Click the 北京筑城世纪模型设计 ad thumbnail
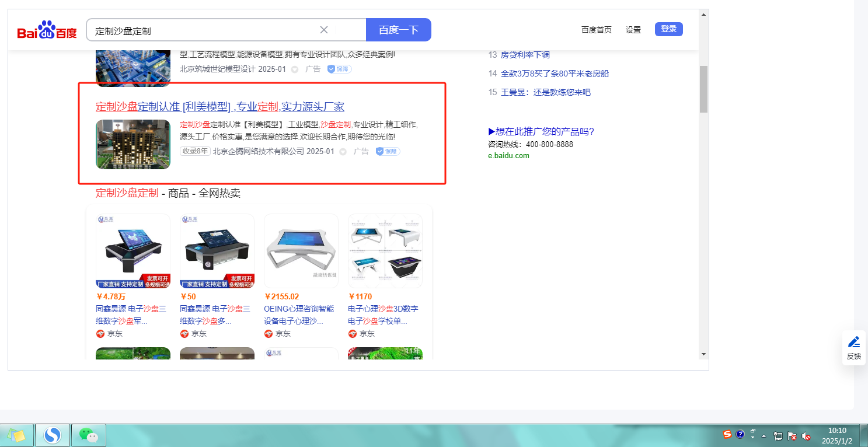Viewport: 868px width, 447px height. (133, 68)
